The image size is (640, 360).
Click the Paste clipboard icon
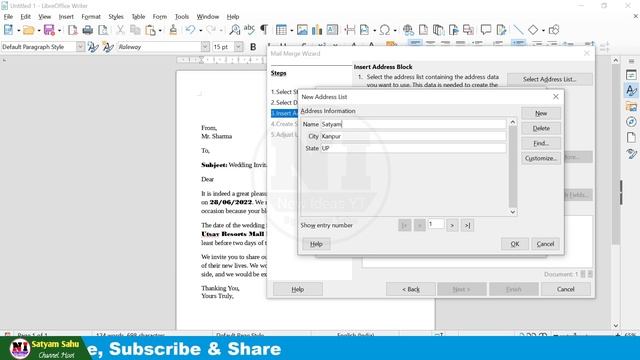coord(151,30)
